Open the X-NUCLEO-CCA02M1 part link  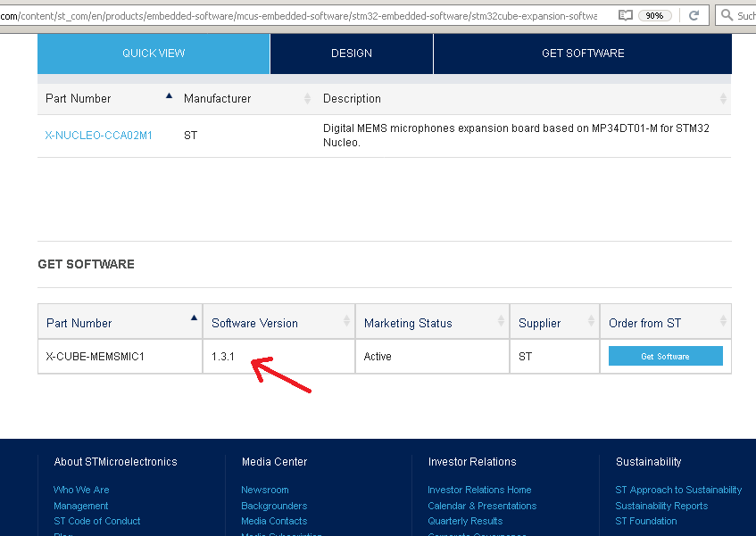pos(99,136)
